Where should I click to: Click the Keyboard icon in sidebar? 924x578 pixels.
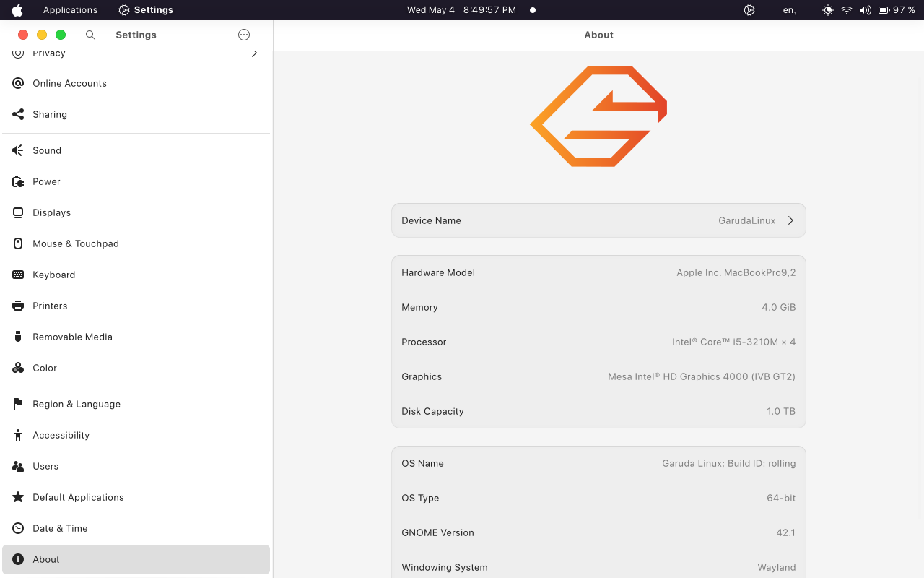click(18, 275)
